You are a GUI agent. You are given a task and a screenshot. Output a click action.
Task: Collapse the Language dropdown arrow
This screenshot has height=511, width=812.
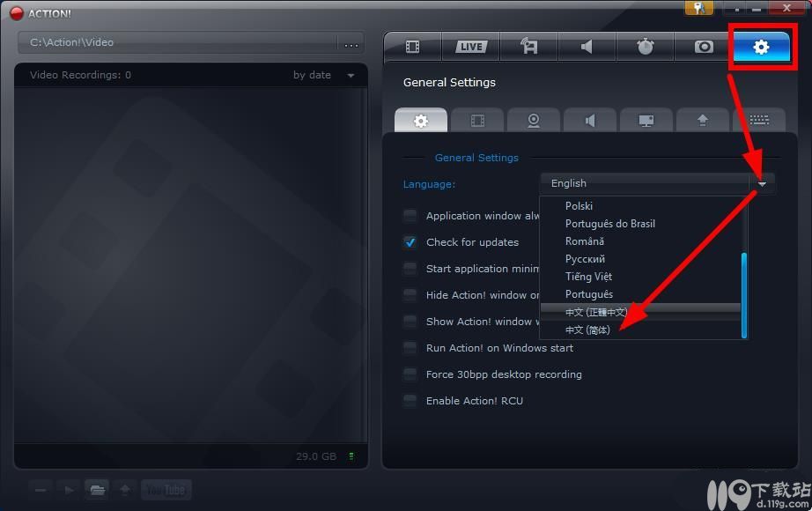762,183
